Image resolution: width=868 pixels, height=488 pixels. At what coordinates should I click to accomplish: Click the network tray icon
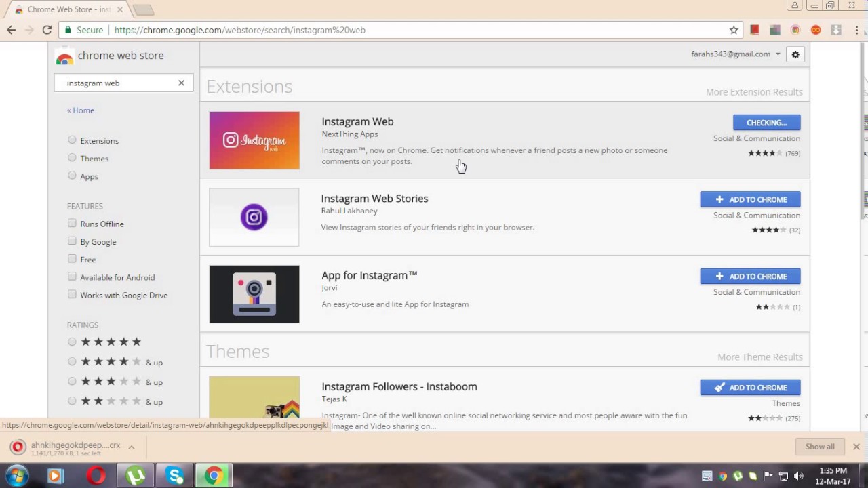783,476
